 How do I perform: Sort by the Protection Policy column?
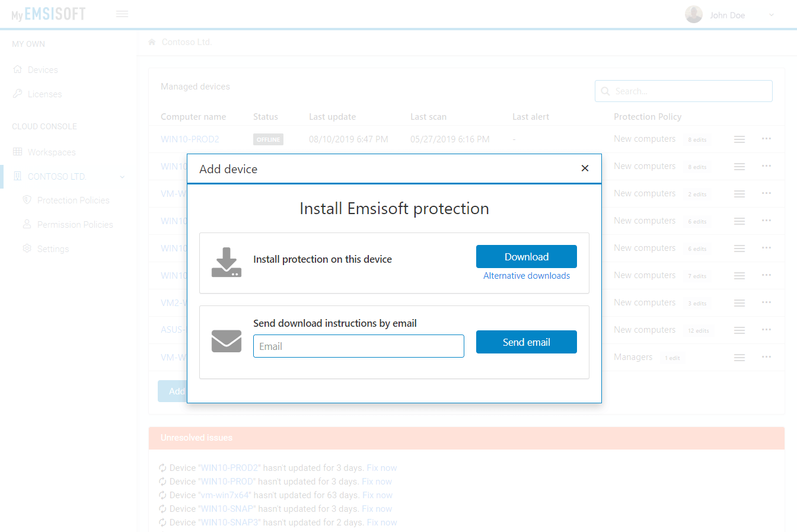(x=648, y=117)
